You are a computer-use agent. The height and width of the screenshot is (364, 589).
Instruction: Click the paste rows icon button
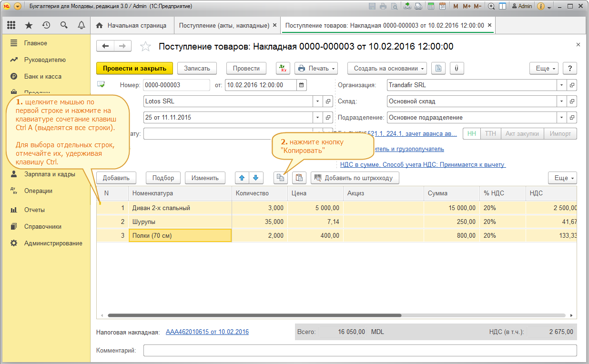[299, 178]
